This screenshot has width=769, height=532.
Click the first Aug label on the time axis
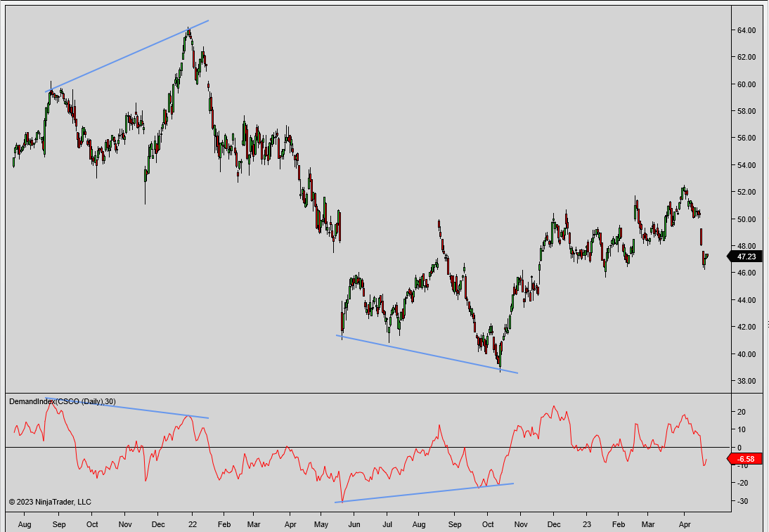24,524
